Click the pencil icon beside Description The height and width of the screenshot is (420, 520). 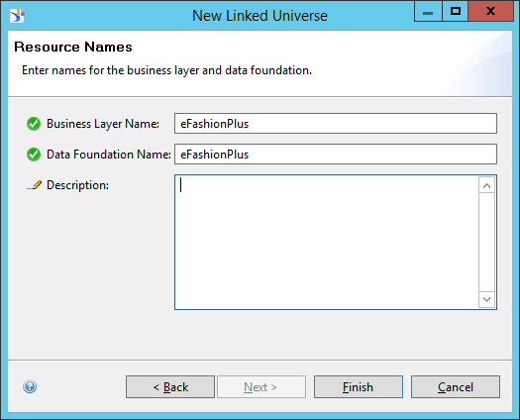pos(34,185)
